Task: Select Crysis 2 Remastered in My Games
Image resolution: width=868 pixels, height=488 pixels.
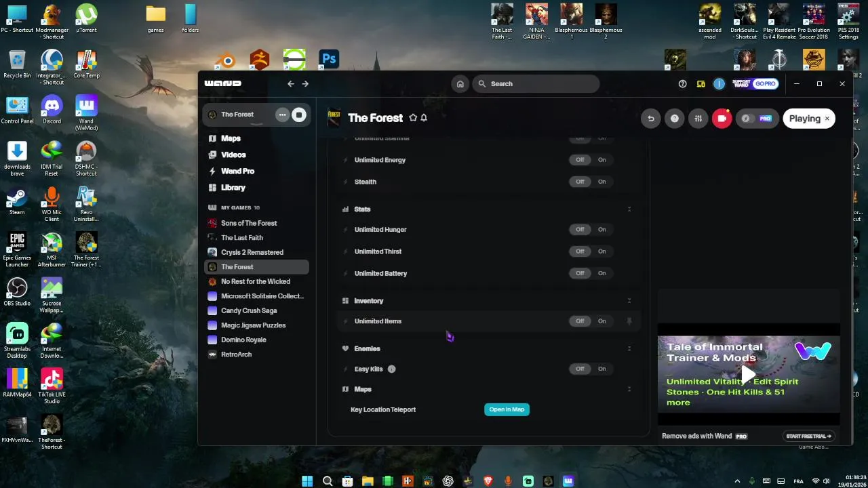Action: coord(256,252)
